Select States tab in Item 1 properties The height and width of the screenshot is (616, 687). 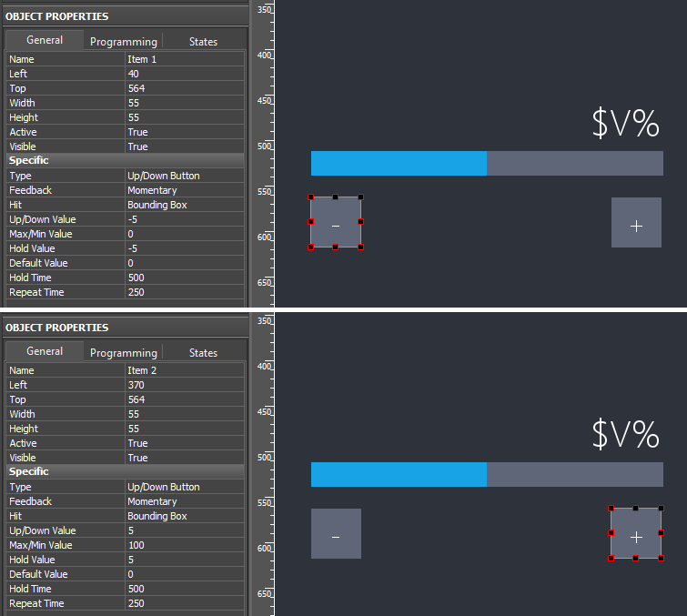[x=203, y=41]
